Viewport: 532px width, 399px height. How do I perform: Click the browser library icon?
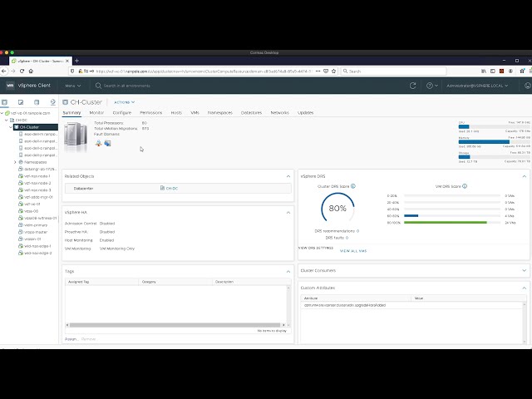point(484,71)
